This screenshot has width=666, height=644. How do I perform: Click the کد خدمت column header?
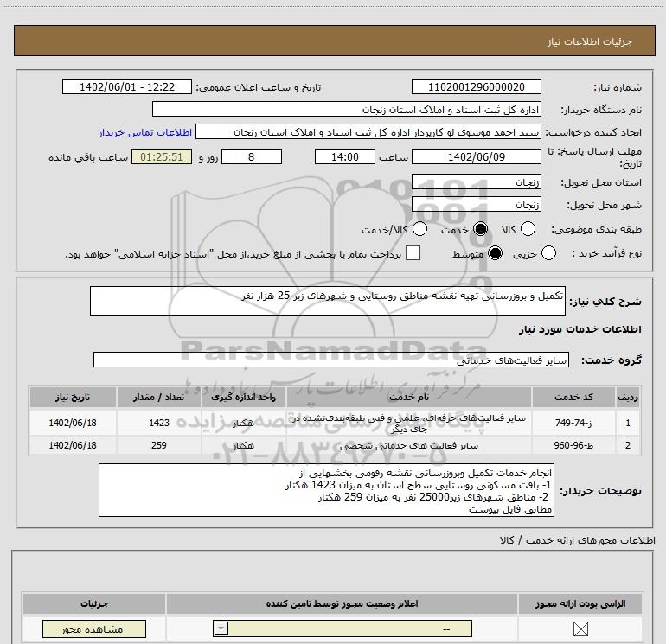click(x=573, y=398)
